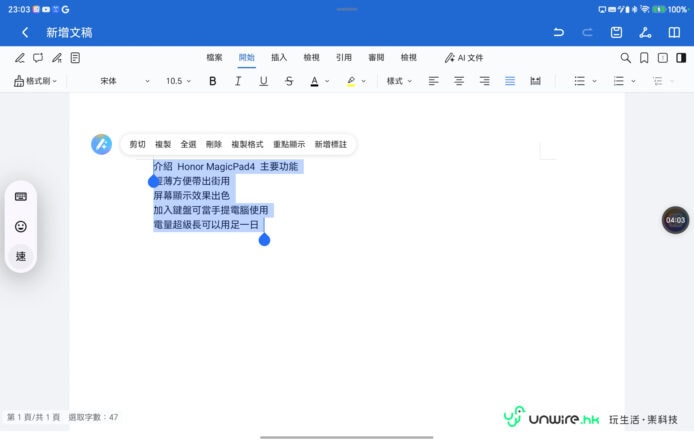The width and height of the screenshot is (694, 444).
Task: Toggle underline formatting
Action: [263, 81]
